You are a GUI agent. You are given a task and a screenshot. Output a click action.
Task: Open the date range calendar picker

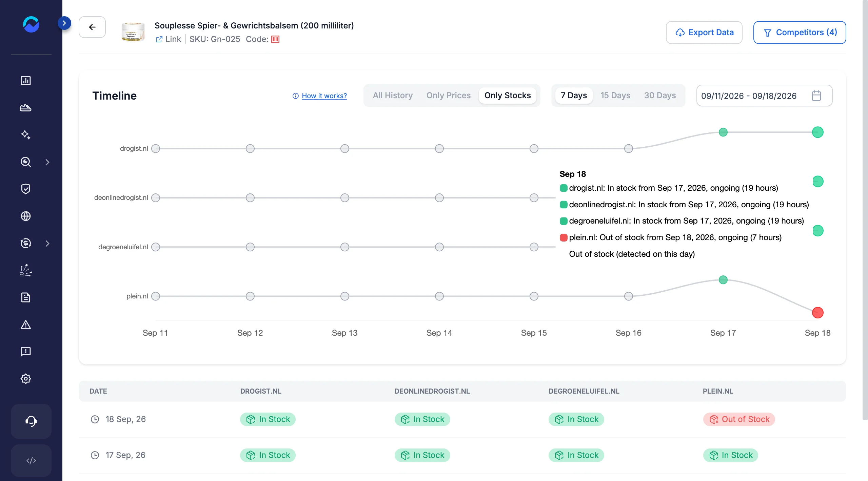click(x=764, y=96)
